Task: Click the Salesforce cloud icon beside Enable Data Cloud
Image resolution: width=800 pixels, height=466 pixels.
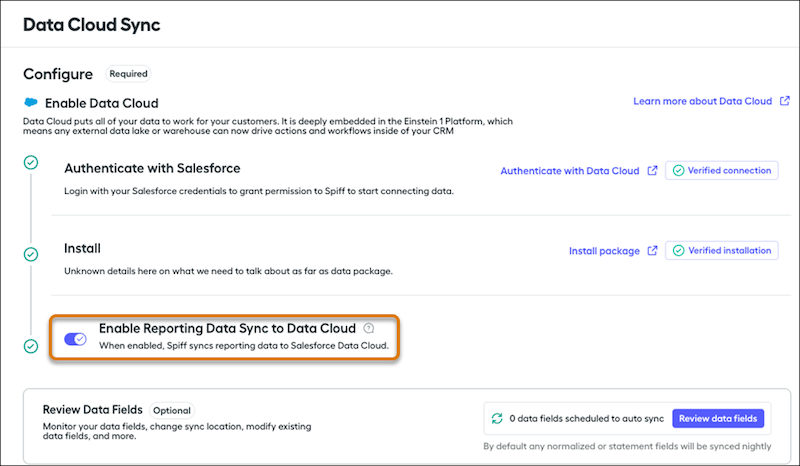Action: [31, 103]
